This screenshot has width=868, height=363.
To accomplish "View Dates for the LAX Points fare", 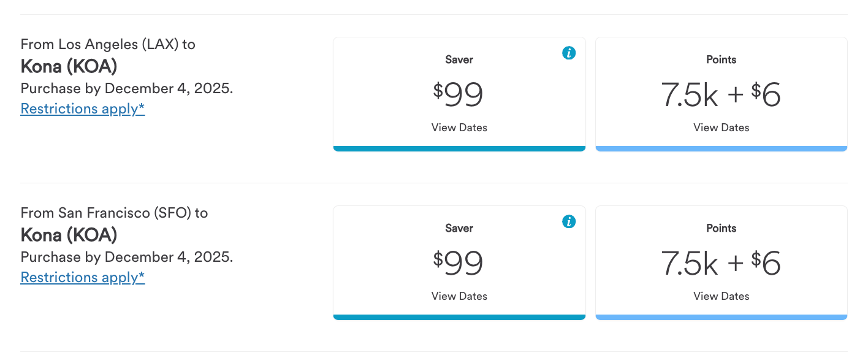I will click(721, 127).
